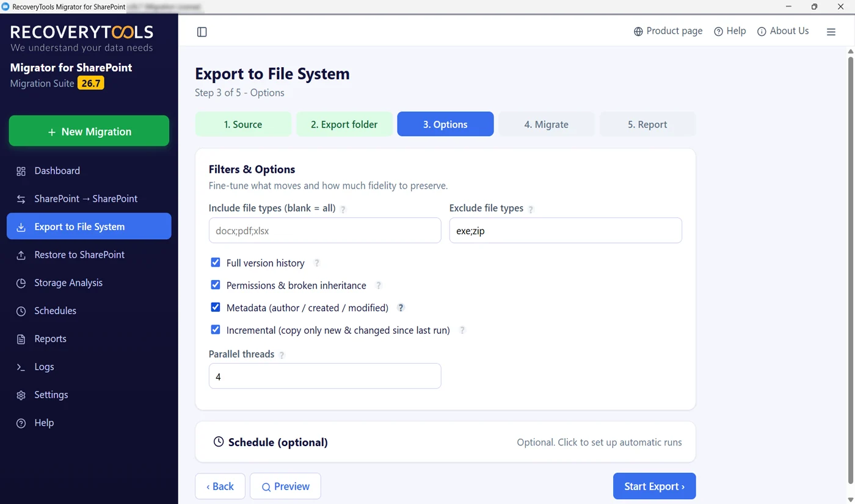
Task: Click the Back button
Action: (x=220, y=486)
